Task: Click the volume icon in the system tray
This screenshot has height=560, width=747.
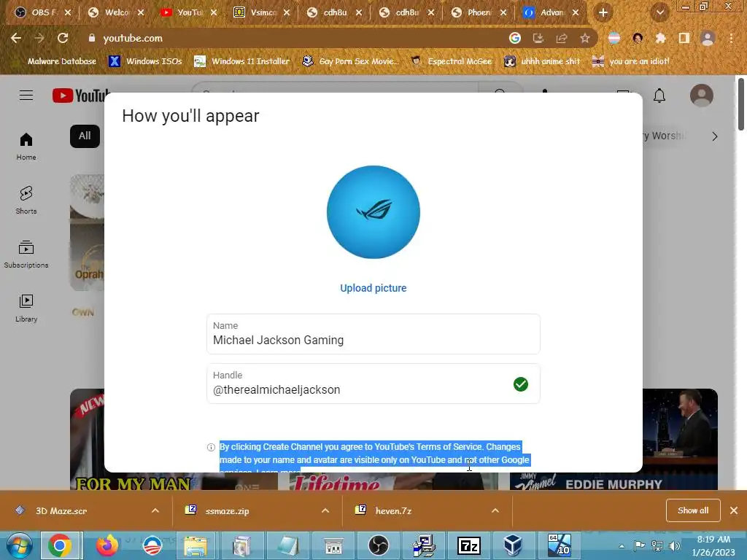Action: coord(675,545)
